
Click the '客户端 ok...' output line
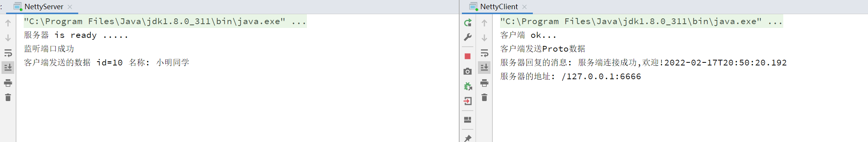[x=528, y=35]
